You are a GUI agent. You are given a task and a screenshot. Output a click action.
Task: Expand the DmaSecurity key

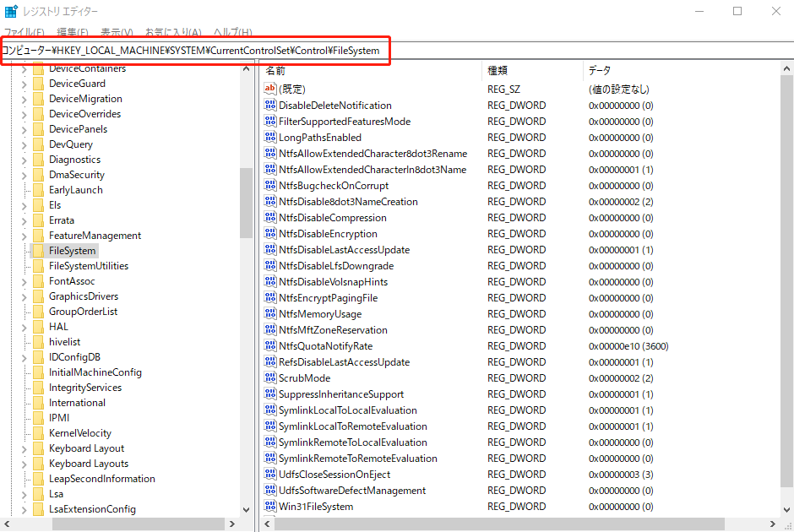[x=24, y=176]
